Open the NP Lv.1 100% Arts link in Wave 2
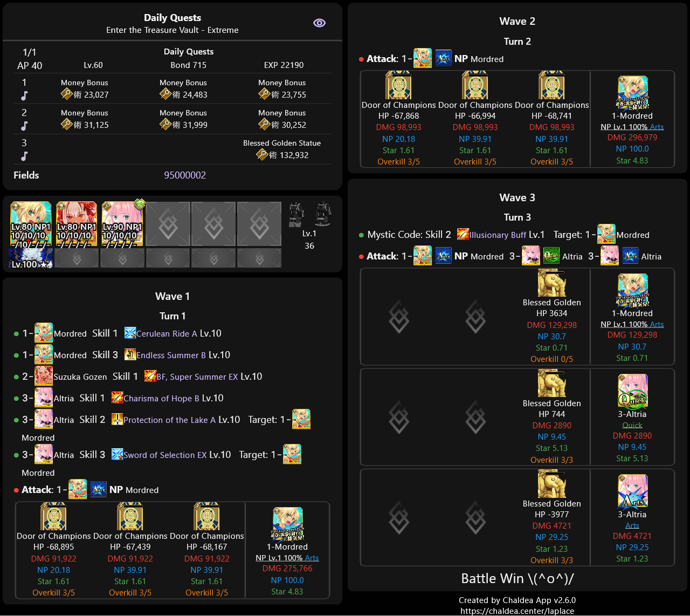 [x=632, y=127]
